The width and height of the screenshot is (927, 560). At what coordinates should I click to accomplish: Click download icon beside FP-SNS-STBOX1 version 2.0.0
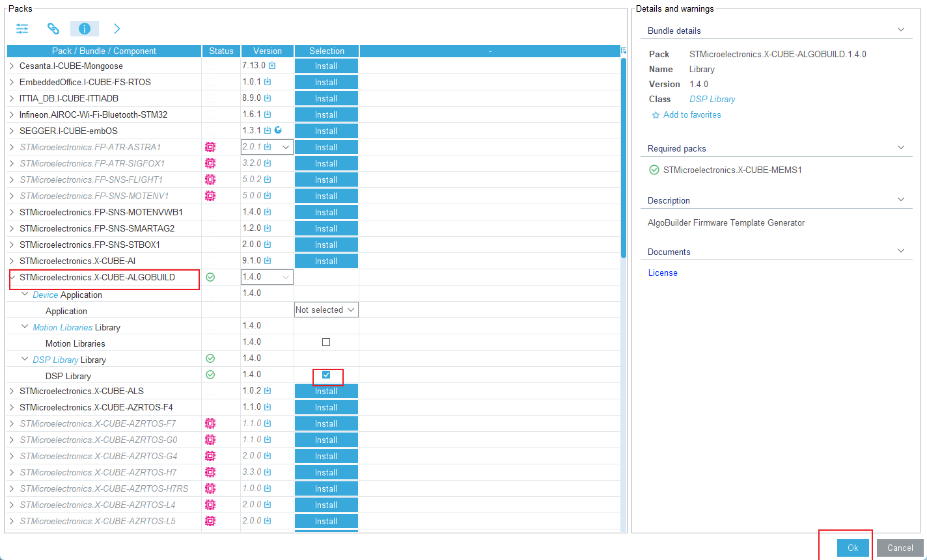268,245
